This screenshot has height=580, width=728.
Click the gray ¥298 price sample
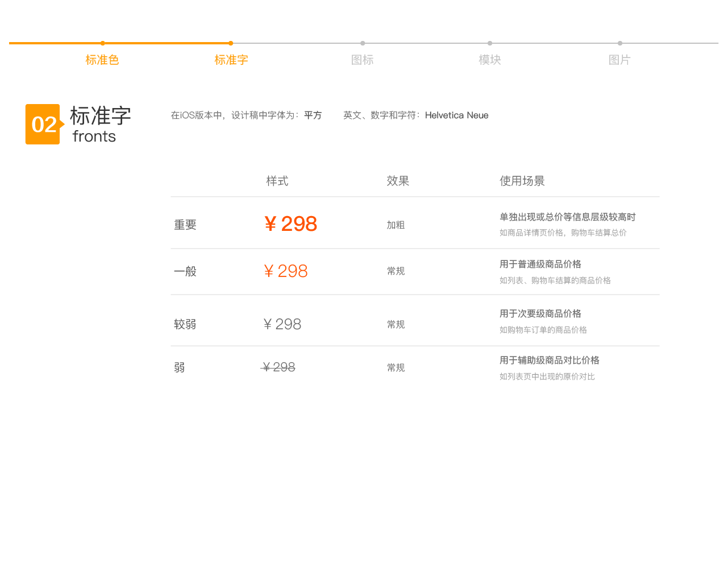click(282, 324)
